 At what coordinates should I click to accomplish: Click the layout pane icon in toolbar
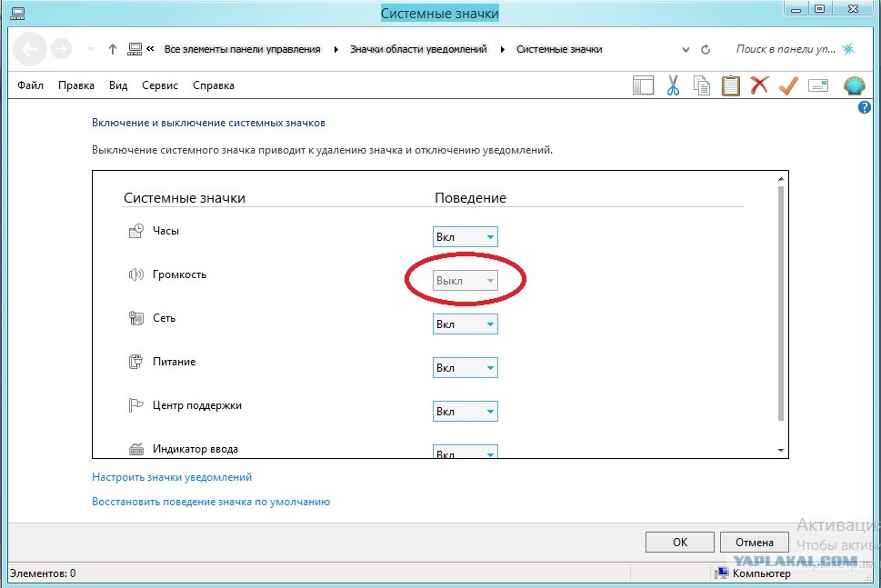coord(644,86)
